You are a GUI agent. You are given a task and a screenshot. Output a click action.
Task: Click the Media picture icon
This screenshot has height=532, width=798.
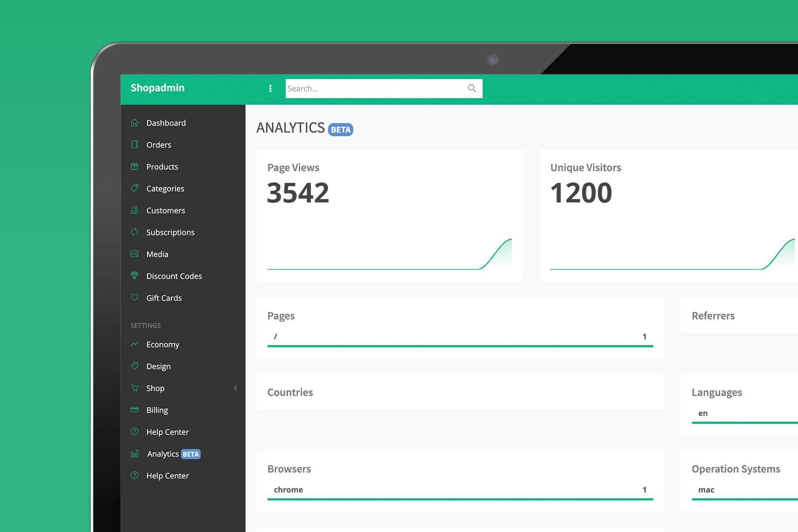point(134,254)
